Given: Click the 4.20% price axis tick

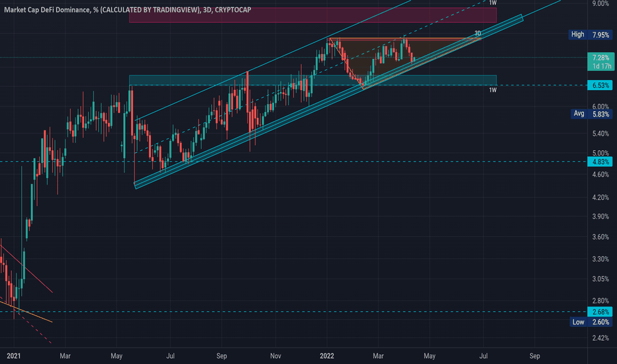Looking at the screenshot, I should (600, 197).
